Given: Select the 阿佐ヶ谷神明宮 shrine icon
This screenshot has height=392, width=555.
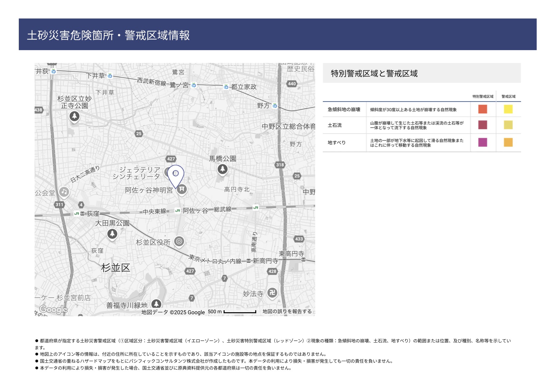Looking at the screenshot, I should click(181, 189).
